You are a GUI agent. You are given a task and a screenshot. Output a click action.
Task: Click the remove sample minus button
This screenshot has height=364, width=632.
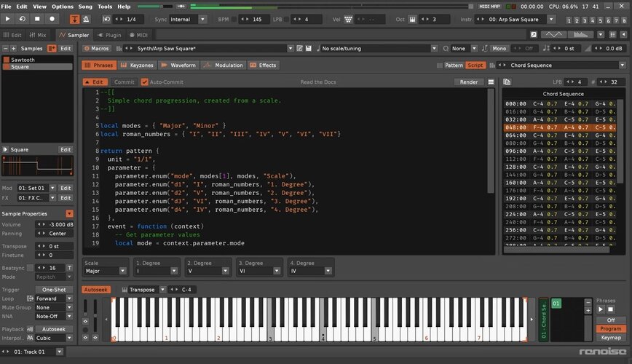point(5,48)
